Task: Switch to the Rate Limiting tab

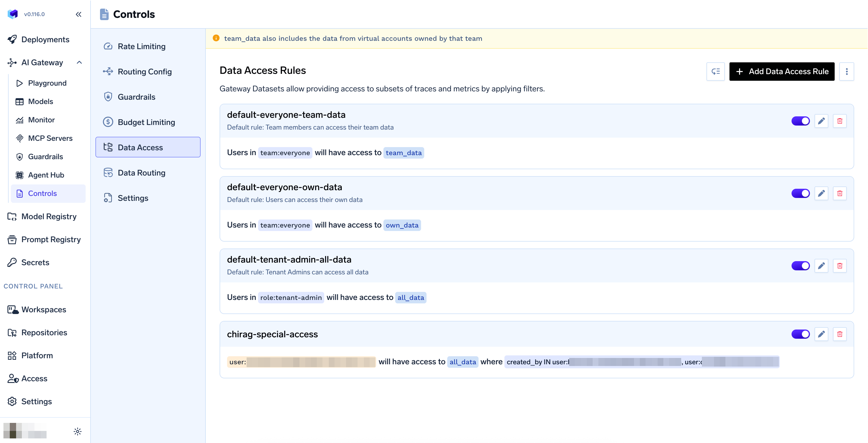Action: point(141,47)
